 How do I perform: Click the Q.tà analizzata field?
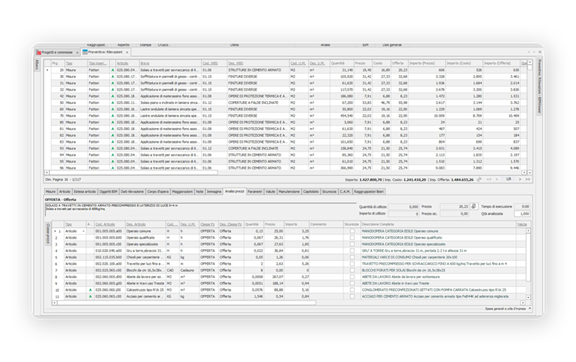coord(522,214)
